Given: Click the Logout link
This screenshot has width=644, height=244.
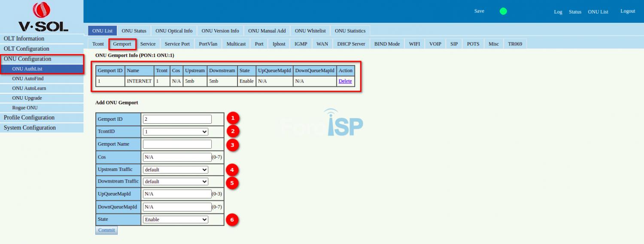Looking at the screenshot, I should [627, 11].
